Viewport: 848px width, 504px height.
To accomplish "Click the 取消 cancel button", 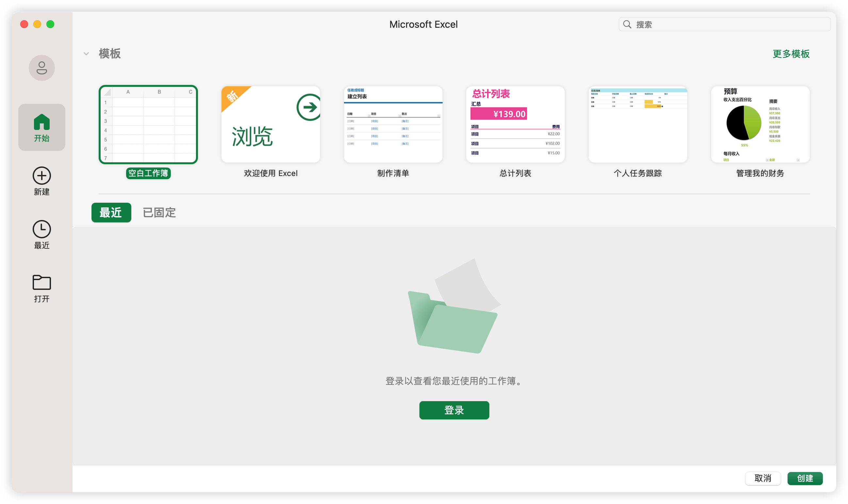I will tap(763, 478).
